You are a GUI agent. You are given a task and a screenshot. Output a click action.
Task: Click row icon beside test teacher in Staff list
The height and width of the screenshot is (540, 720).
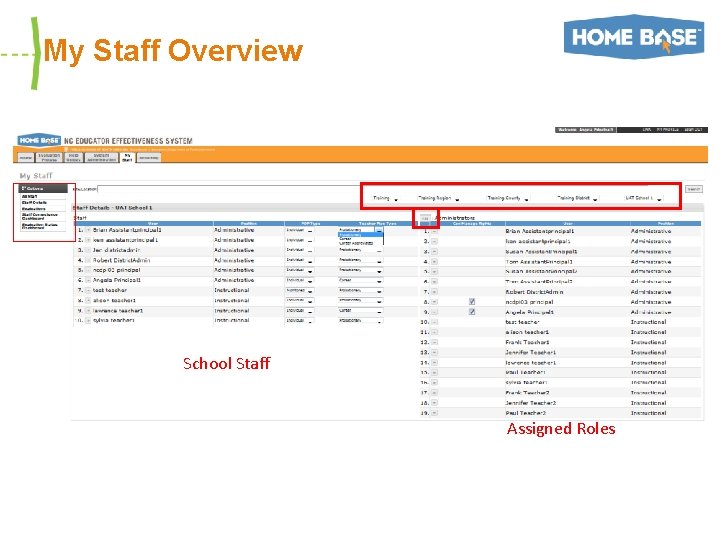coord(88,290)
